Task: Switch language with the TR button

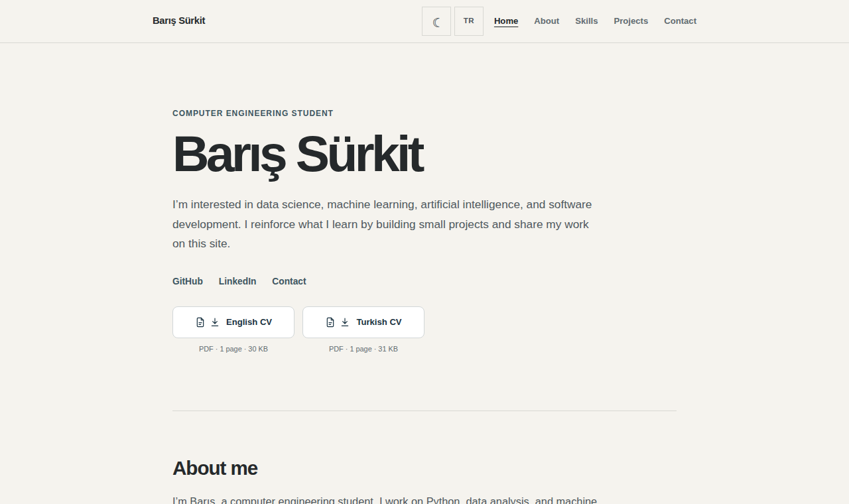Action: 469,21
